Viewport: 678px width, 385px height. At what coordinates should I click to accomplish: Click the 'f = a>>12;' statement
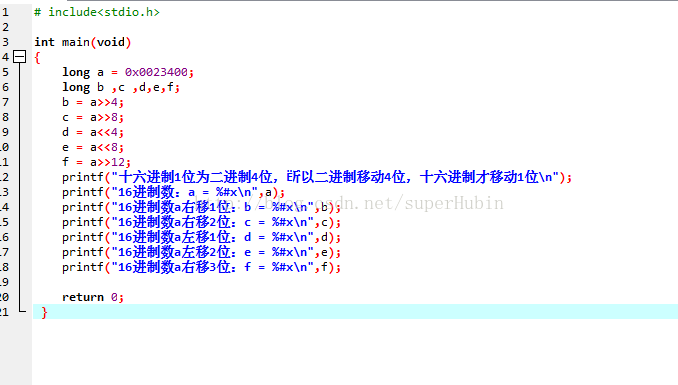96,162
